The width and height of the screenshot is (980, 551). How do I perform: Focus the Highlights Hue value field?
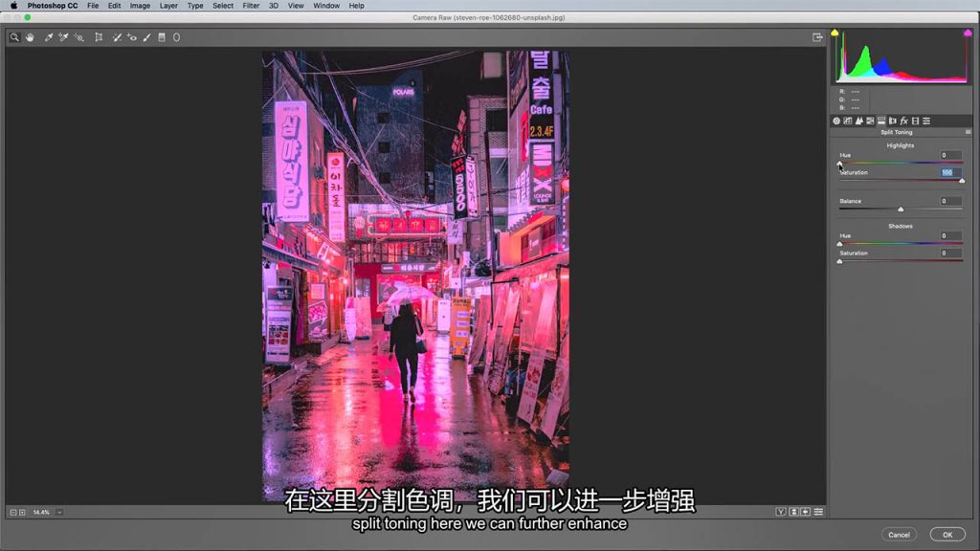pos(950,156)
